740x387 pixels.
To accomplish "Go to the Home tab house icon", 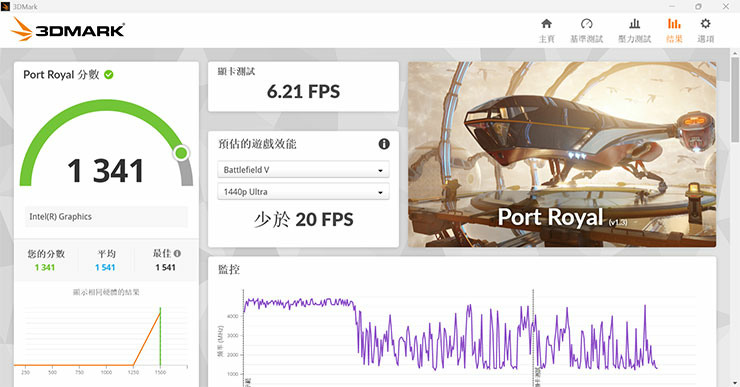I will [546, 24].
